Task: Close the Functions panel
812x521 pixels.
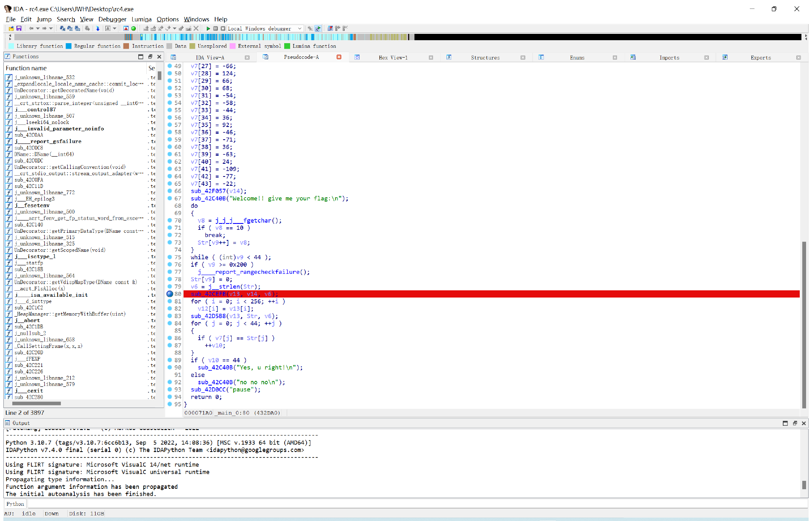Action: tap(159, 57)
